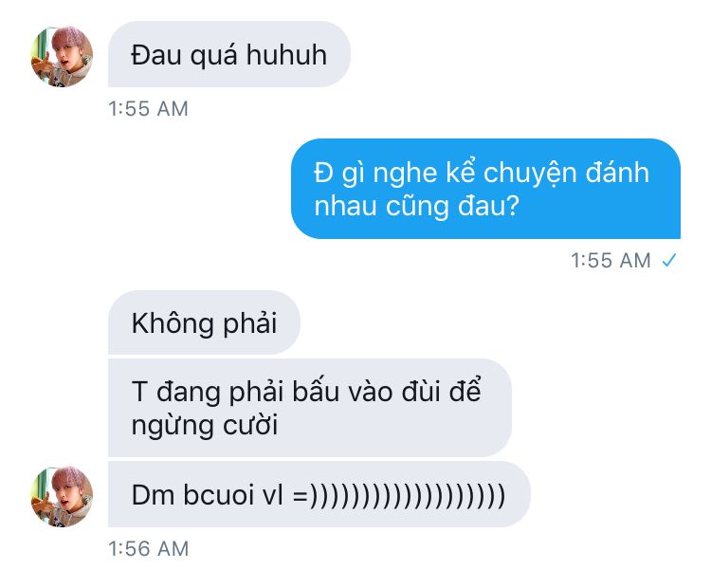Tap the blue sent message bubble
This screenshot has height=588, width=711.
(x=485, y=189)
